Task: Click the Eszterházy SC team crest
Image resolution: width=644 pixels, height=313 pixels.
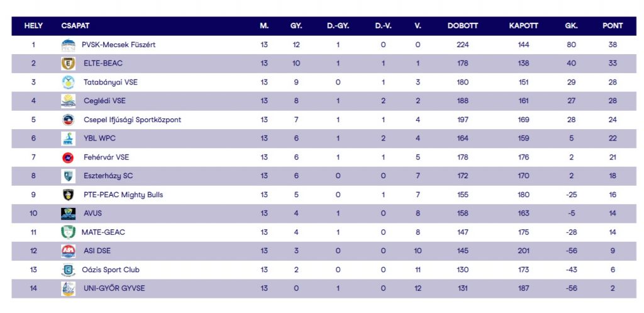Action: click(x=68, y=176)
